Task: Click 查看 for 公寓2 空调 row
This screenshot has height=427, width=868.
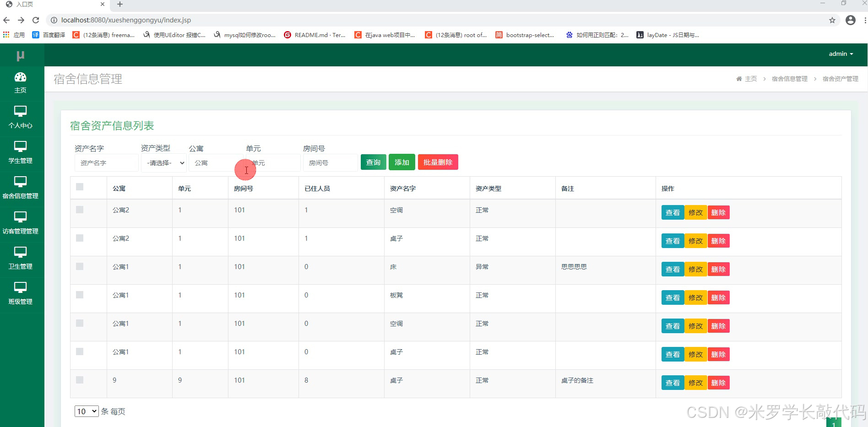Action: click(x=673, y=212)
